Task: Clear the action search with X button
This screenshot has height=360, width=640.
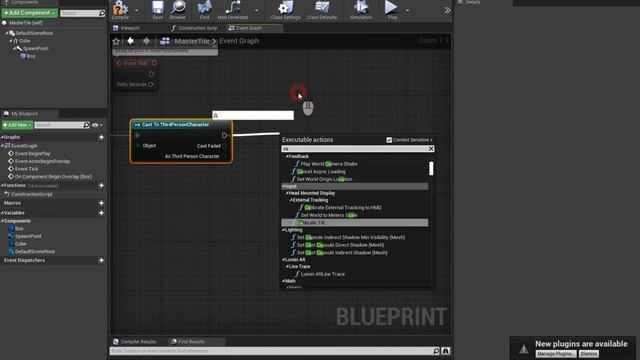Action: point(431,149)
